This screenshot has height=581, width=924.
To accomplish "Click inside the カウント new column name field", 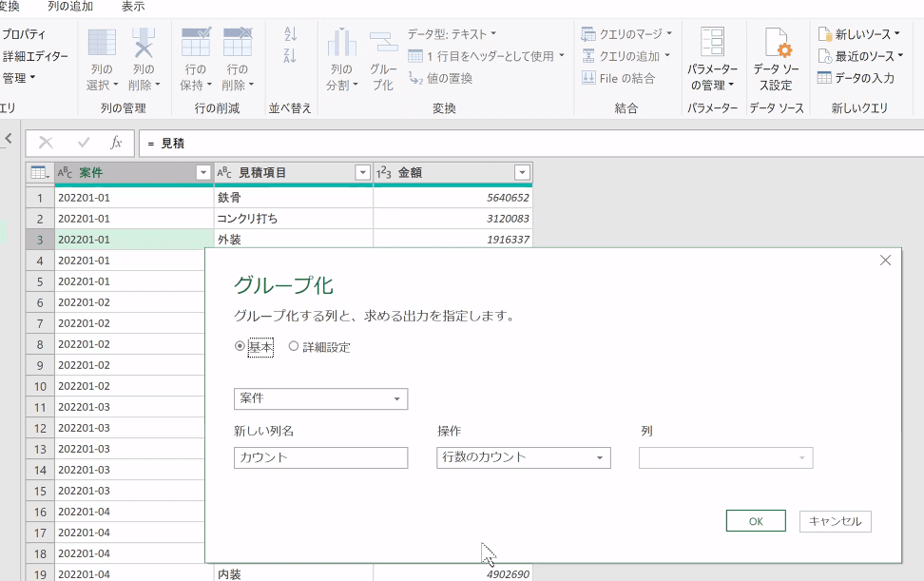I will coord(320,457).
